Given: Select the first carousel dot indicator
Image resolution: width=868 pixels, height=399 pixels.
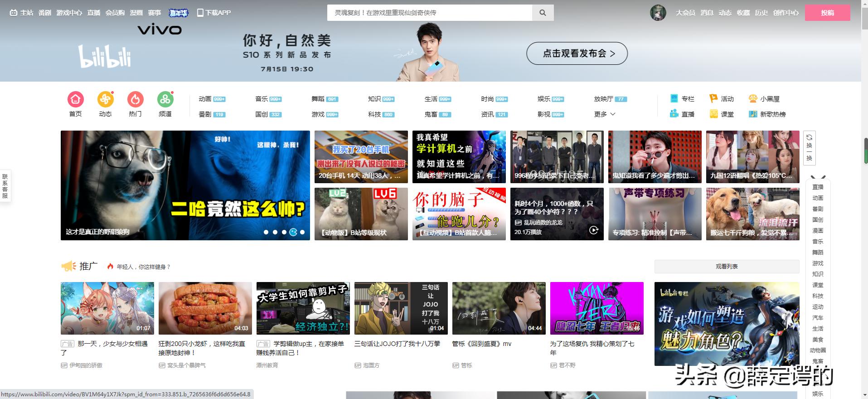Looking at the screenshot, I should pyautogui.click(x=266, y=232).
